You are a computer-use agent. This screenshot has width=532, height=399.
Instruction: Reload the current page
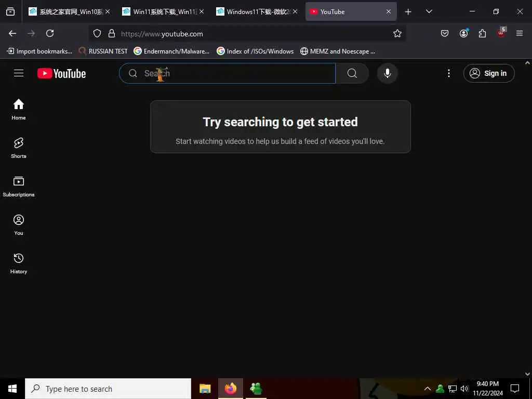[50, 33]
